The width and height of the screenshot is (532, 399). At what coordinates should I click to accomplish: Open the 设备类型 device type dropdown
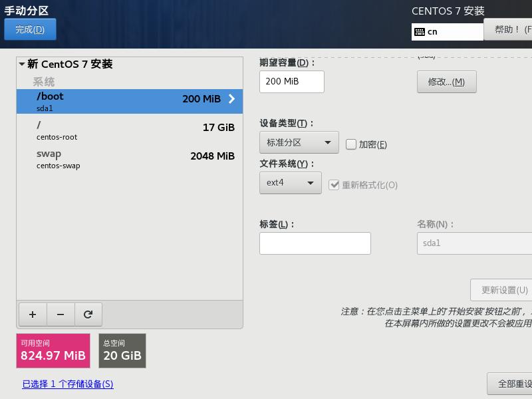point(299,142)
